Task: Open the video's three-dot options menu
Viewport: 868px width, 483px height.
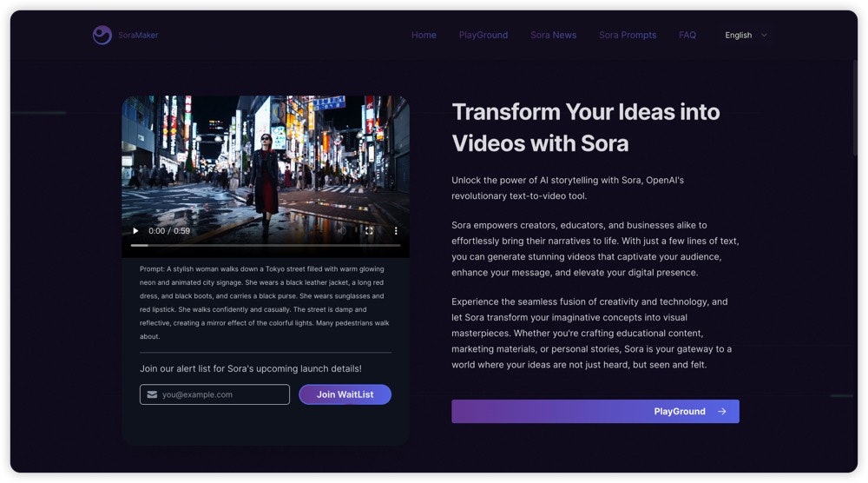Action: click(x=396, y=231)
